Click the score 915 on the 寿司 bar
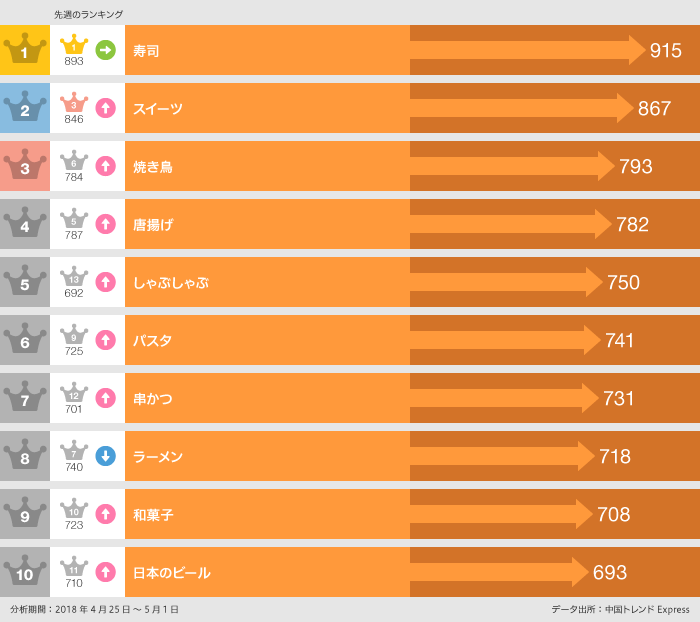 [x=665, y=50]
